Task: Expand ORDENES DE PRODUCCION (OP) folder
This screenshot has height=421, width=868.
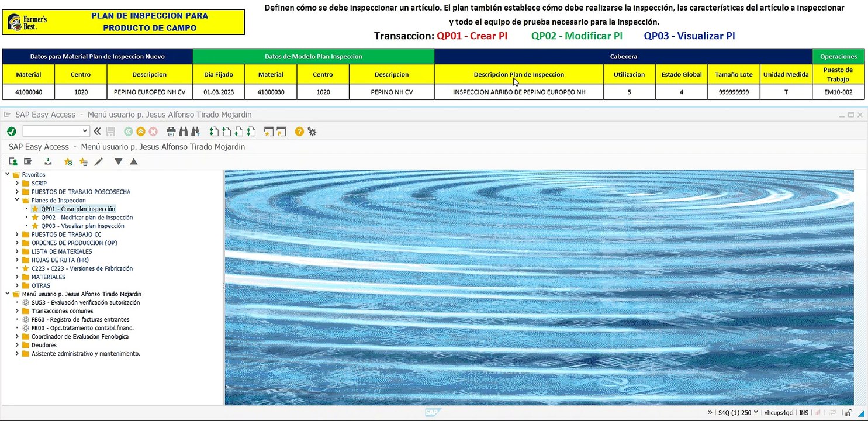Action: 18,243
